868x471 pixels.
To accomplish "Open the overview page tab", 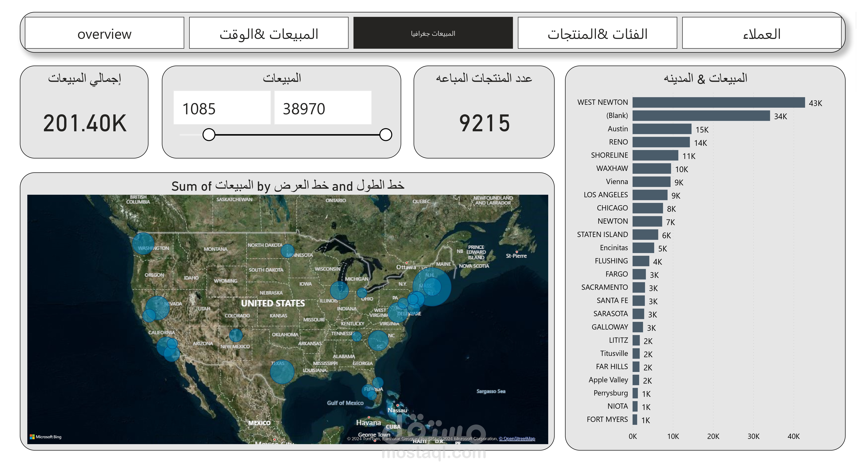I will click(x=105, y=33).
